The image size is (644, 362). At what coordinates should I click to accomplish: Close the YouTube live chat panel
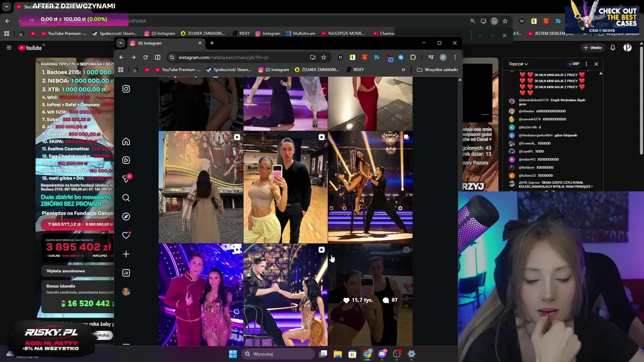tap(596, 64)
